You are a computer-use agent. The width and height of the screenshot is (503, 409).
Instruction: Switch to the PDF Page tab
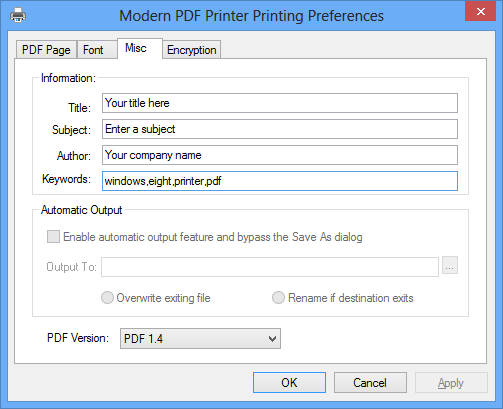(46, 50)
